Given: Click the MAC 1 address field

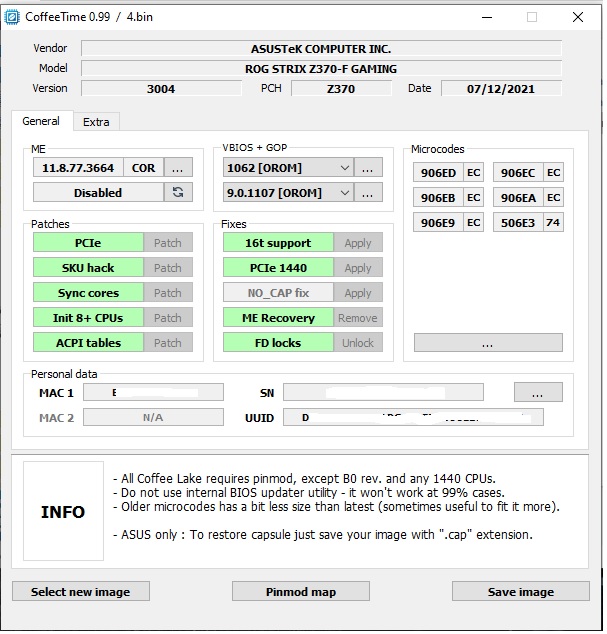Looking at the screenshot, I should 153,392.
